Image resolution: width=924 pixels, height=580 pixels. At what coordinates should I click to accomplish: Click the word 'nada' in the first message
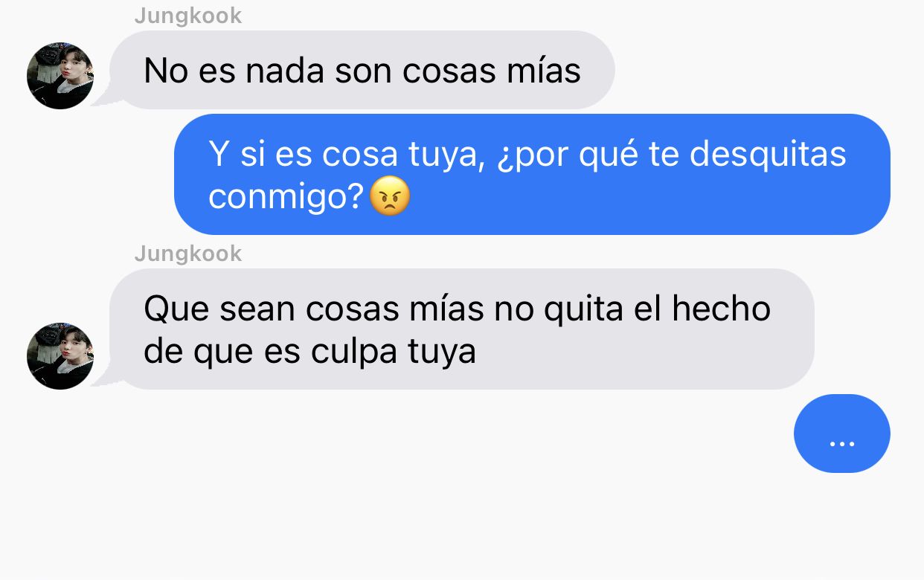286,71
